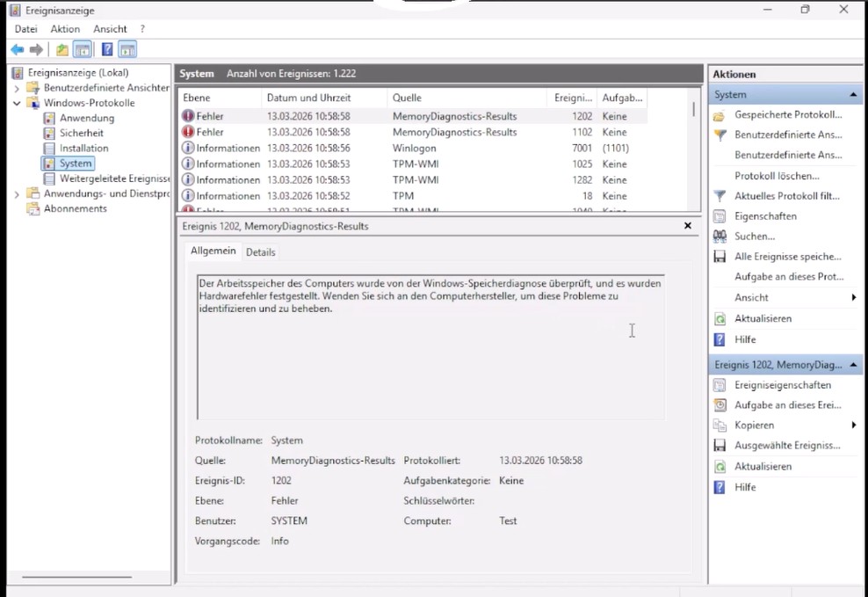This screenshot has height=597, width=868.
Task: Click the Kopieren icon in actions pane
Action: [720, 426]
